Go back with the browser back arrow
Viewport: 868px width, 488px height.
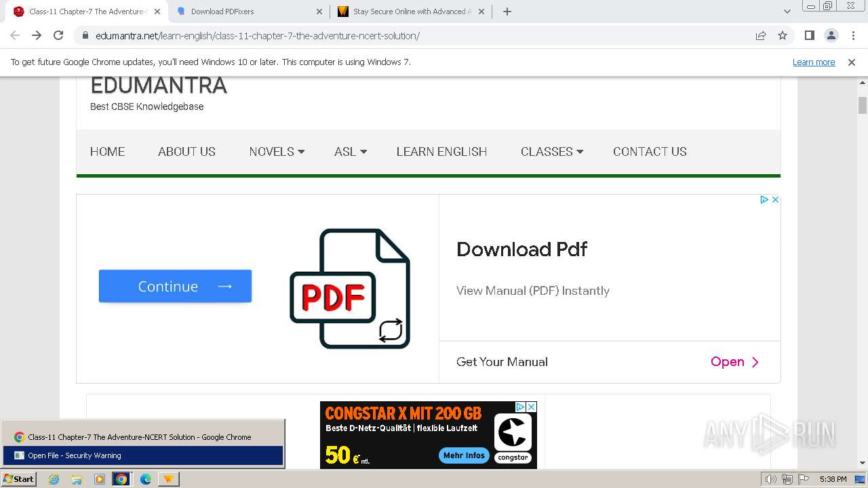(x=15, y=35)
